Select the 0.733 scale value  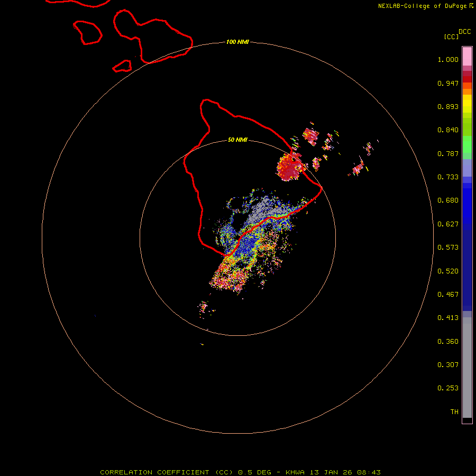(x=448, y=177)
